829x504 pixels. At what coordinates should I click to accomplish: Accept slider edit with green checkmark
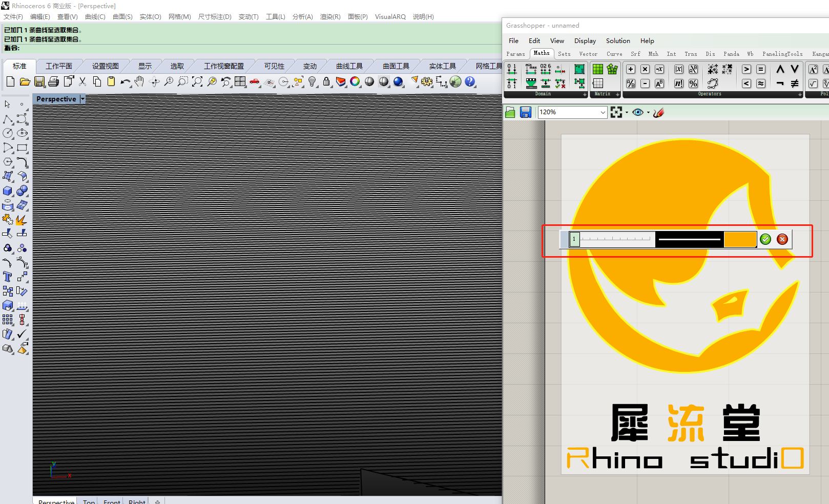(765, 239)
